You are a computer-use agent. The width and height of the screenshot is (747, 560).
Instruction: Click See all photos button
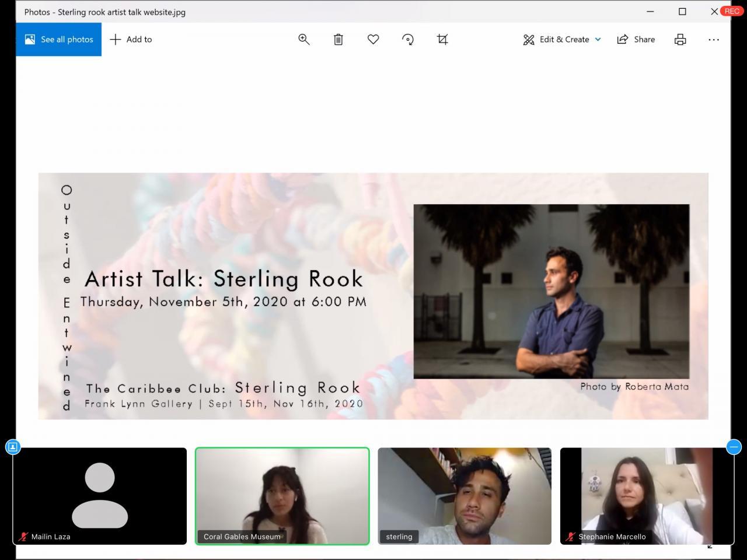coord(59,40)
